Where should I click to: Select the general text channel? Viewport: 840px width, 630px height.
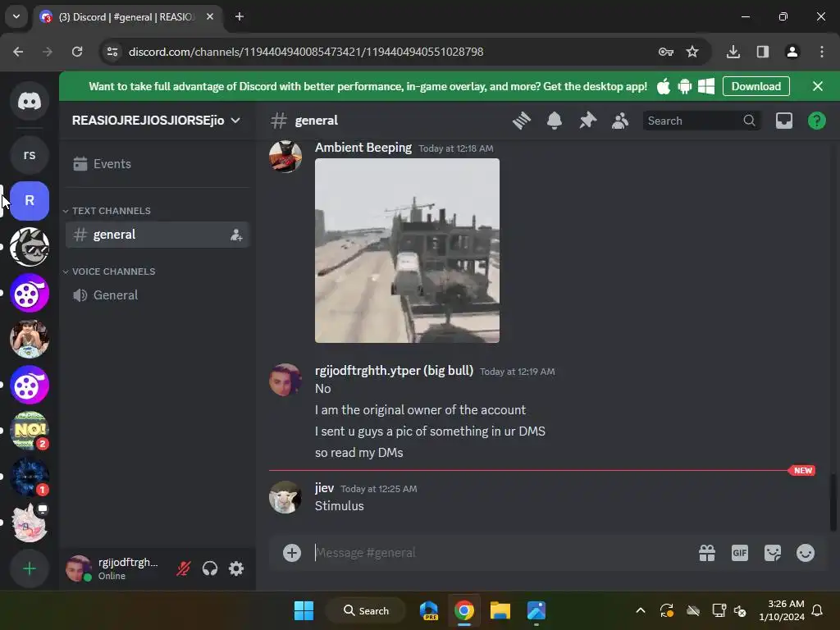pos(157,235)
